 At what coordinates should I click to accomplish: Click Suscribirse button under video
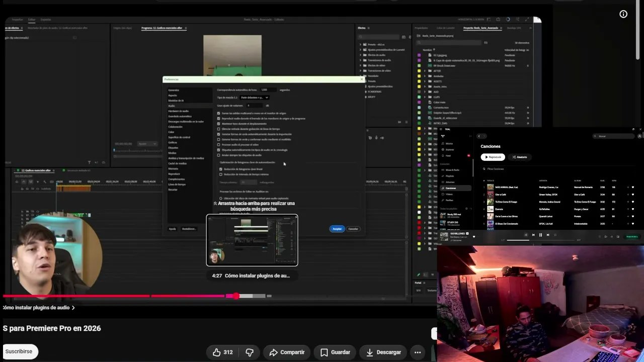click(x=19, y=351)
